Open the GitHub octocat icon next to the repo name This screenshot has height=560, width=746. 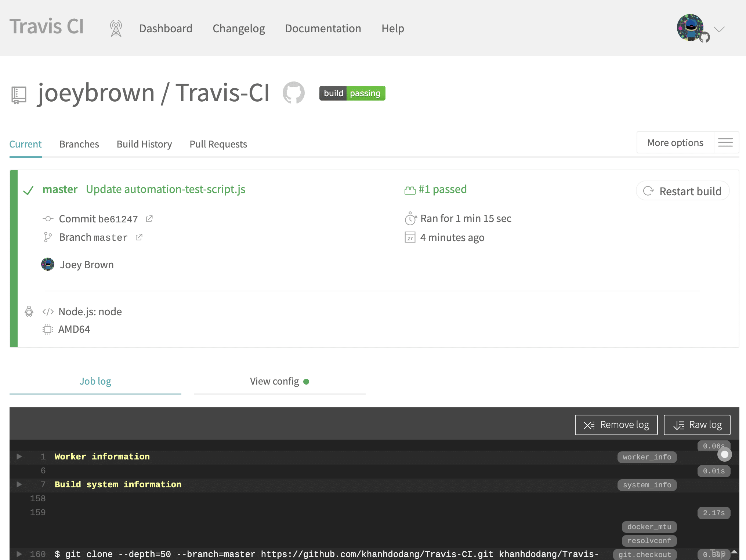tap(293, 92)
